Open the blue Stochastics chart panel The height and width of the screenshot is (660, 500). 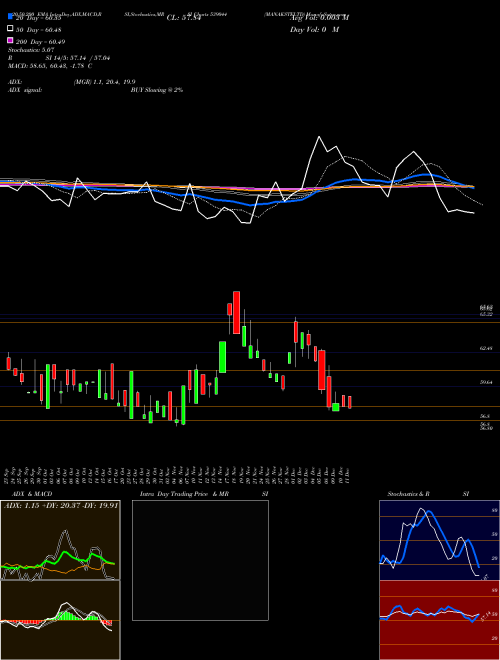439,540
